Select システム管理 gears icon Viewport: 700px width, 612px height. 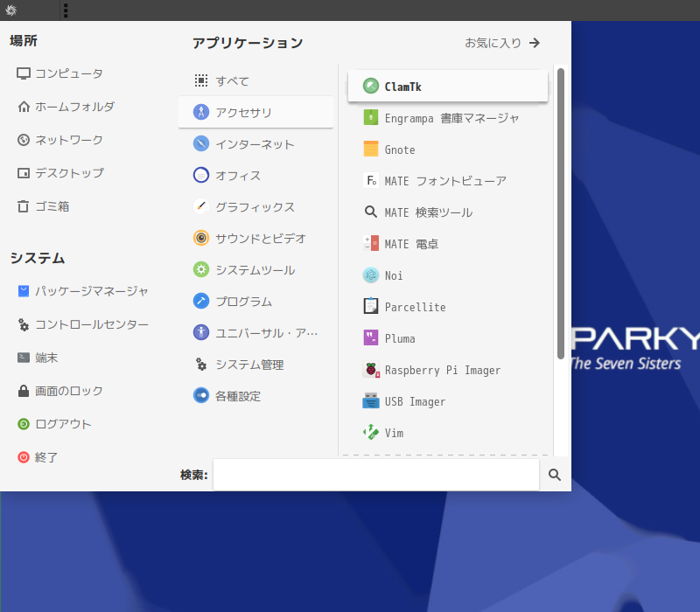click(201, 365)
